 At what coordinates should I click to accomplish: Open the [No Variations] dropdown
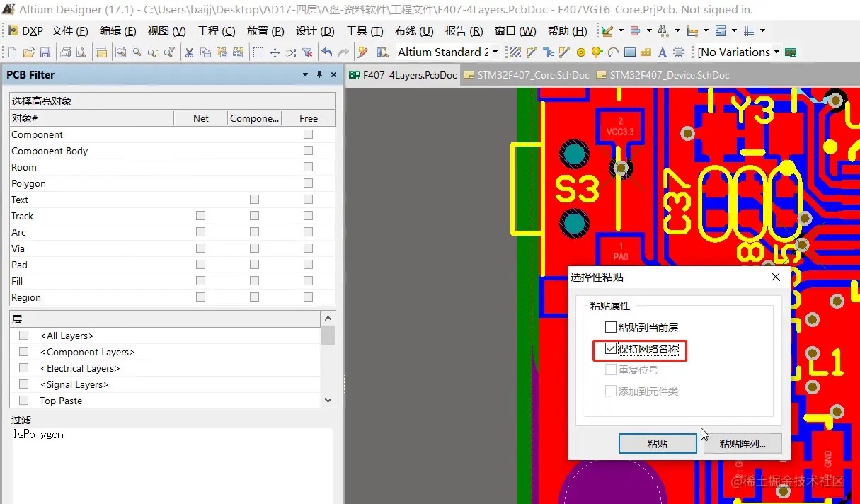click(x=776, y=52)
